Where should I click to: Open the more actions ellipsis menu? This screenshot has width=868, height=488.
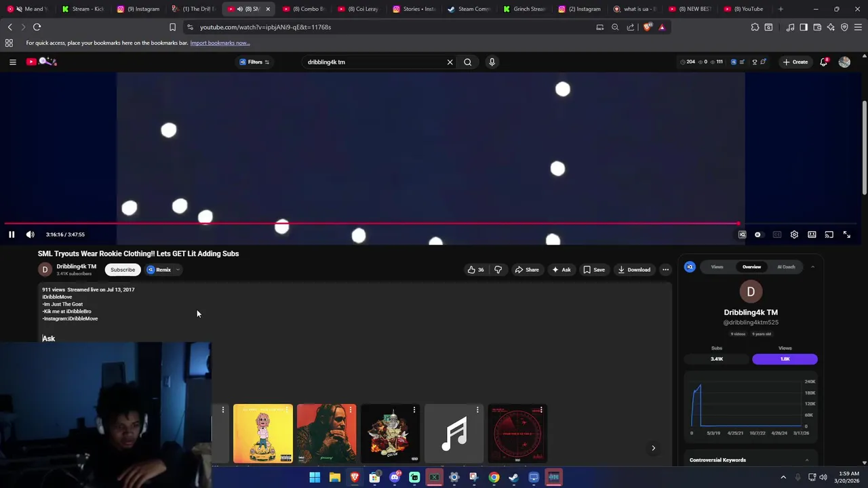click(665, 270)
